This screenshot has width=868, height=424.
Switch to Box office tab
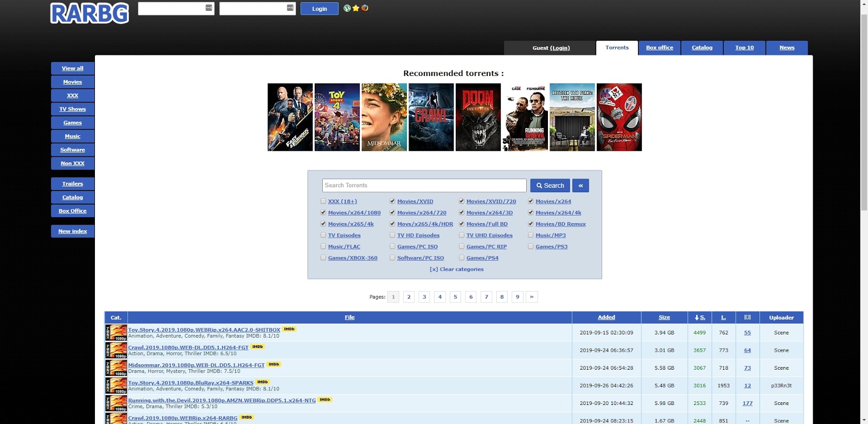[660, 48]
